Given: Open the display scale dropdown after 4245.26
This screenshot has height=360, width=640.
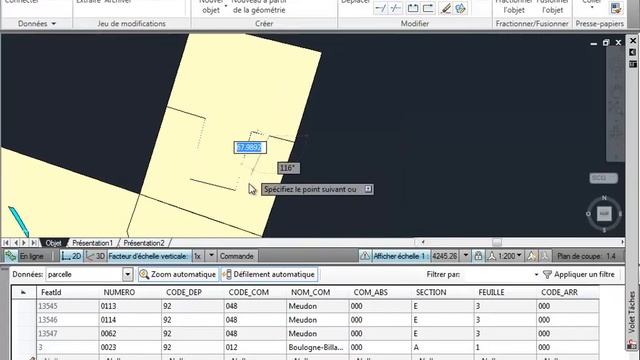Looking at the screenshot, I should (x=465, y=256).
